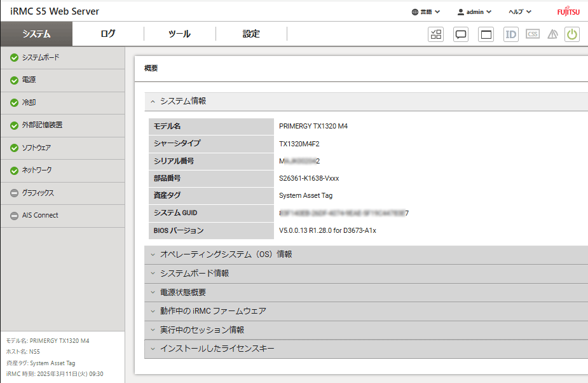The width and height of the screenshot is (588, 383).
Task: Switch to the 設定 tab
Action: (x=251, y=34)
